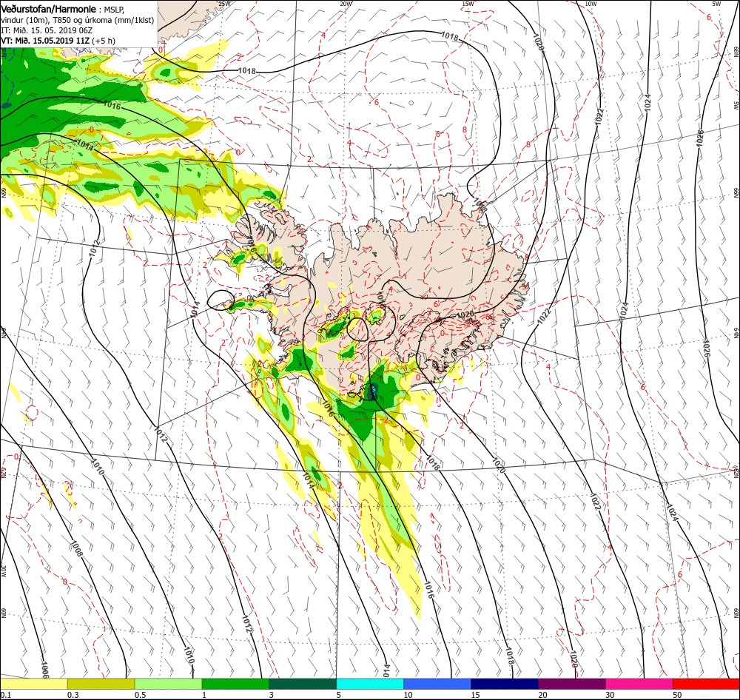Pick the cyan 5 mm legend segment
740x700 pixels.
[x=370, y=684]
